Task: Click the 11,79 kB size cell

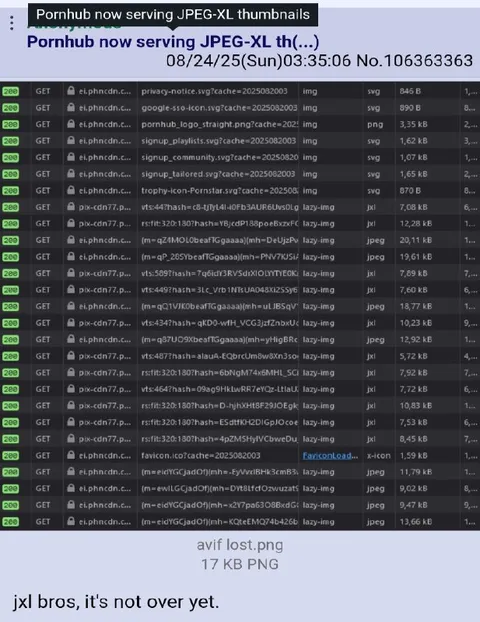Action: click(x=415, y=472)
